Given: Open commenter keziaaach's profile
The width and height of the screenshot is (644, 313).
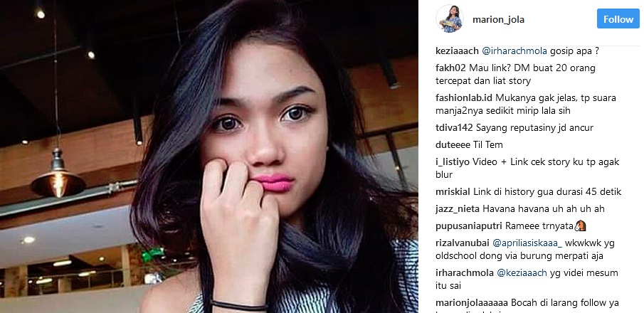Looking at the screenshot, I should 457,51.
